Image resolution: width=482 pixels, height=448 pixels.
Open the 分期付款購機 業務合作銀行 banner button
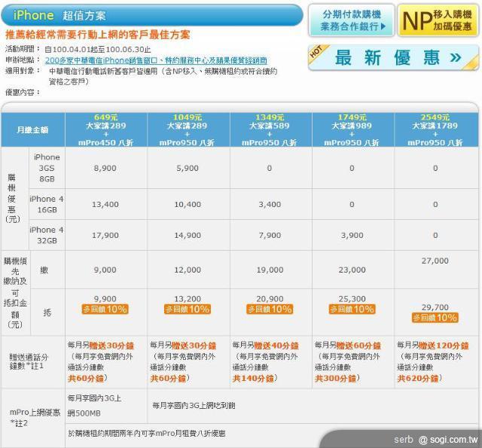click(x=352, y=20)
